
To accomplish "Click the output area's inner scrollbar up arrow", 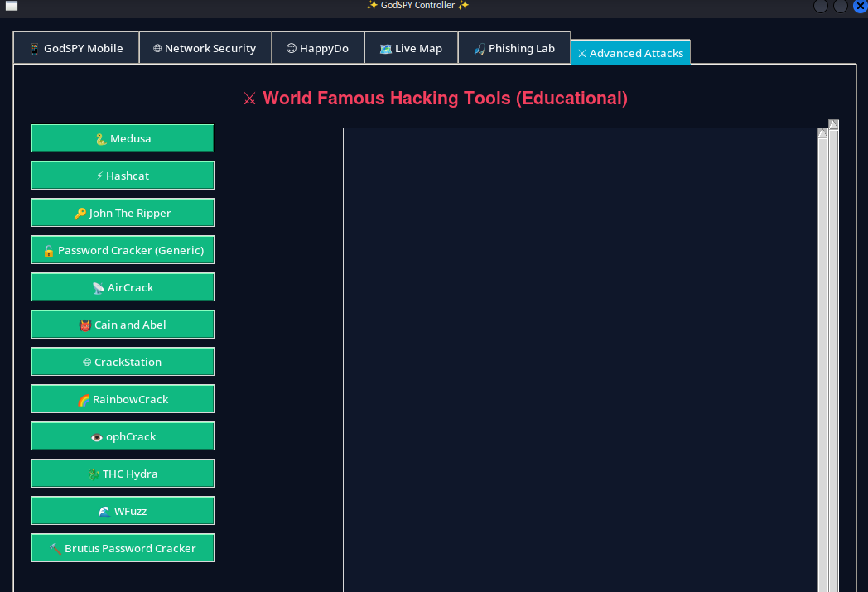I will (x=822, y=132).
